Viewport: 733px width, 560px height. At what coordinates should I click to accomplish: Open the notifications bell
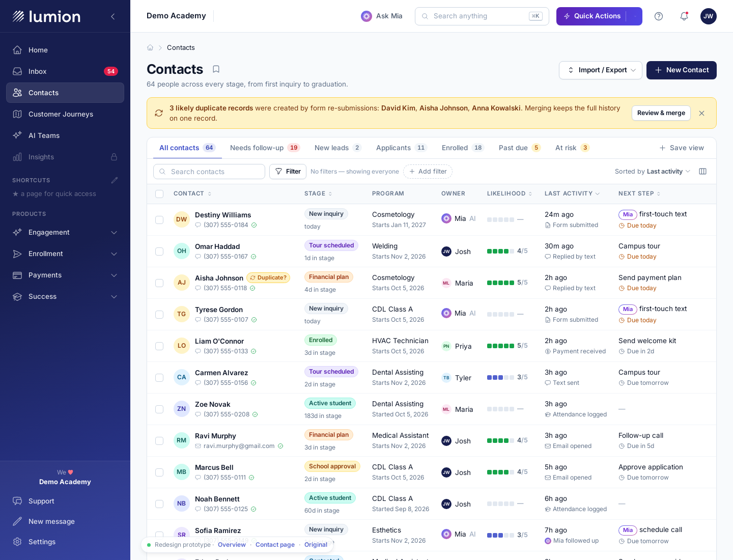tap(684, 16)
